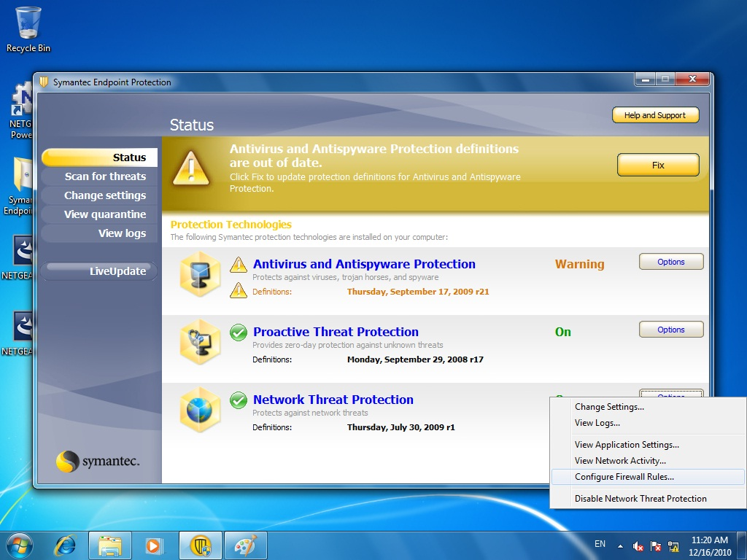Viewport: 747px width, 560px height.
Task: Click green checkmark beside Network Threat Protection
Action: pos(239,400)
